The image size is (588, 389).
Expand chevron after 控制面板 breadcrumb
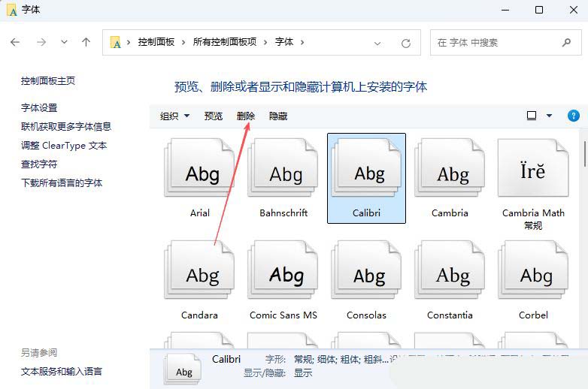(x=183, y=42)
